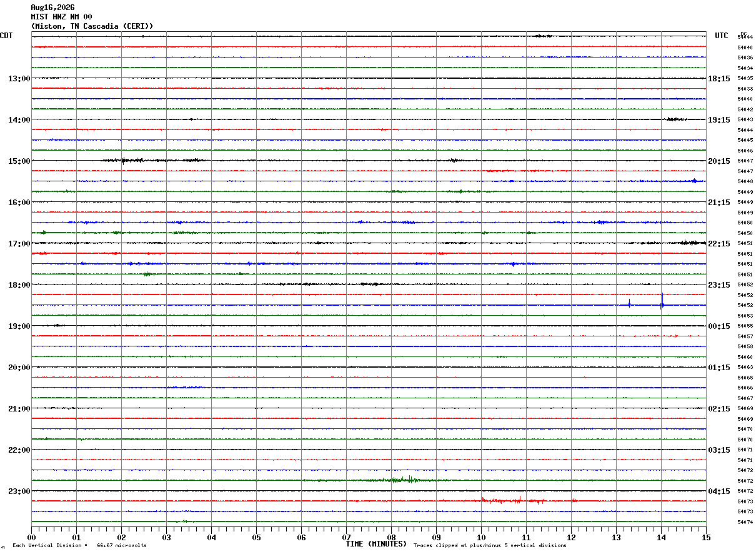Select the MIST HNZ NM 00 station text
756x554 pixels.
click(61, 17)
